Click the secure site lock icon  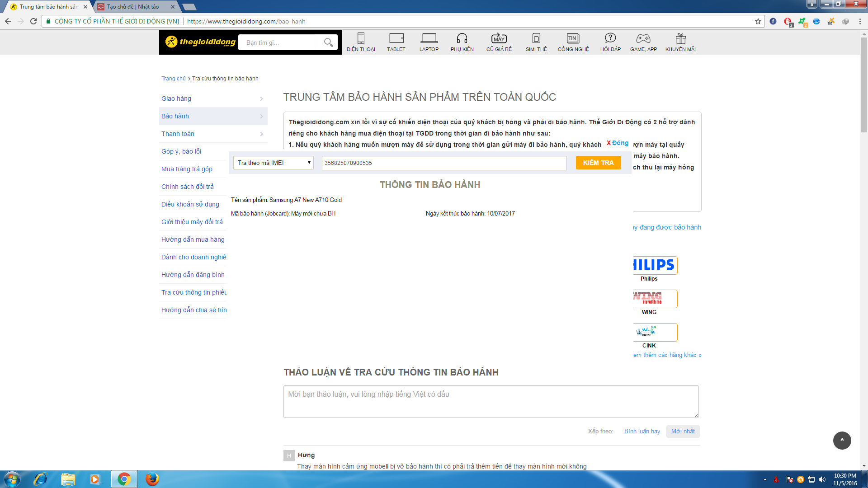(x=48, y=21)
